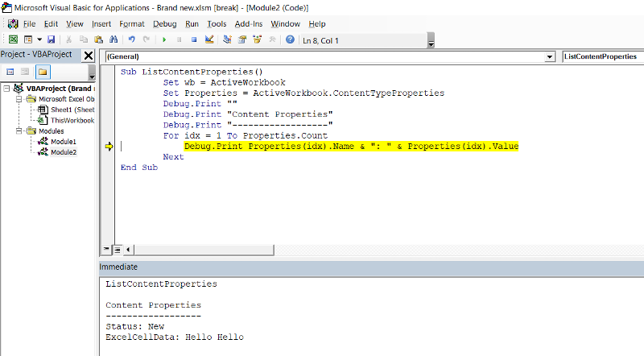The height and width of the screenshot is (356, 644).
Task: Click the Paste clipboard icon
Action: (98, 39)
